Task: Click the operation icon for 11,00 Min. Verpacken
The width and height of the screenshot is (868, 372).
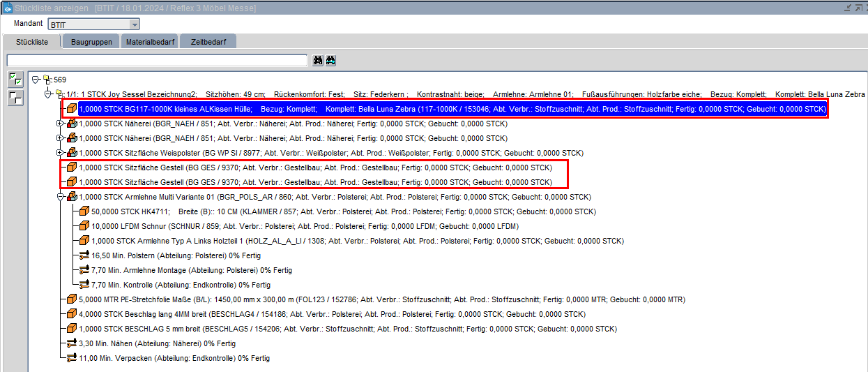Action: 71,358
